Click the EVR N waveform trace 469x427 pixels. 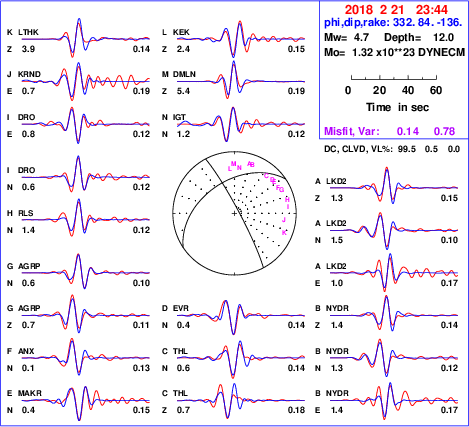[x=241, y=315]
